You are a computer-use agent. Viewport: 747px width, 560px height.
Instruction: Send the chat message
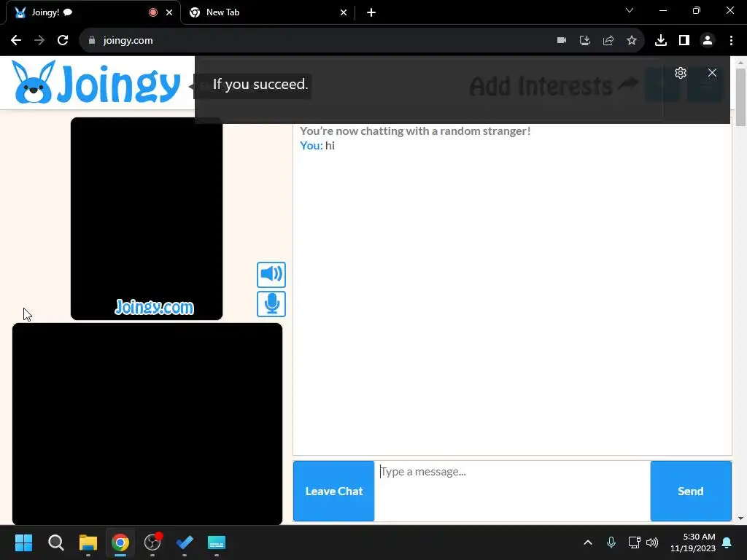point(691,491)
